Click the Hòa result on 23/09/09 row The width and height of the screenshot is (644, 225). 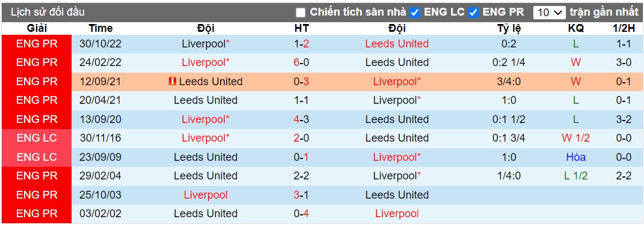pyautogui.click(x=576, y=157)
